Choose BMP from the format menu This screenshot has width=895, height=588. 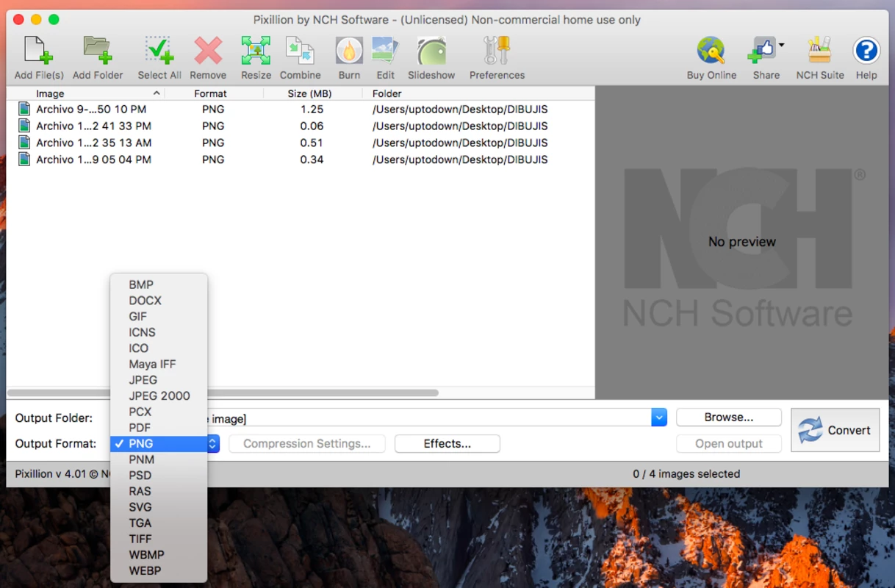pyautogui.click(x=159, y=285)
